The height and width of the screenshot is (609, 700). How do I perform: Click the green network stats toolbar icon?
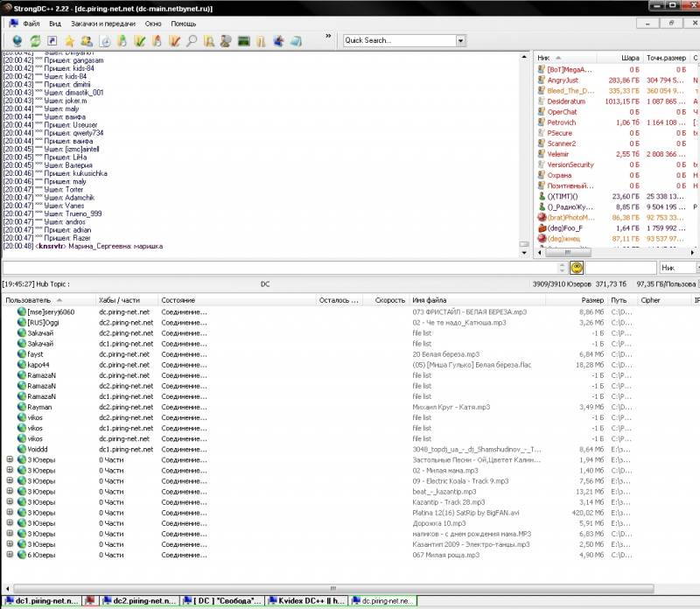pos(244,40)
